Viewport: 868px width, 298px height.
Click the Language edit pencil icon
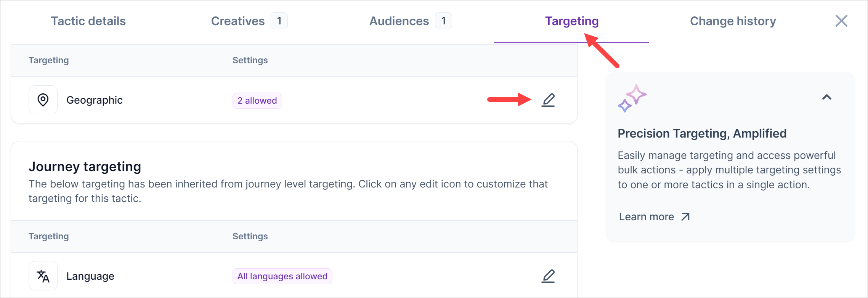coord(548,276)
